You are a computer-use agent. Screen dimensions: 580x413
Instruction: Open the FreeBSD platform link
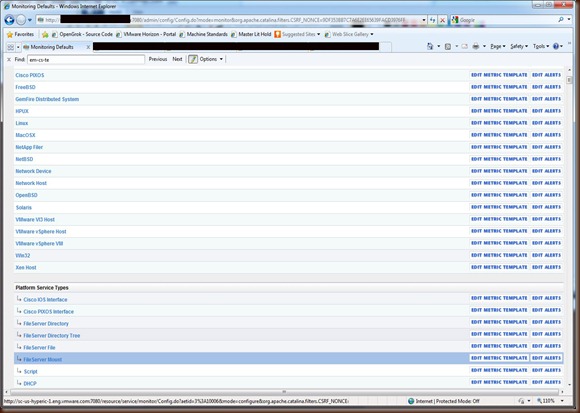click(x=26, y=87)
